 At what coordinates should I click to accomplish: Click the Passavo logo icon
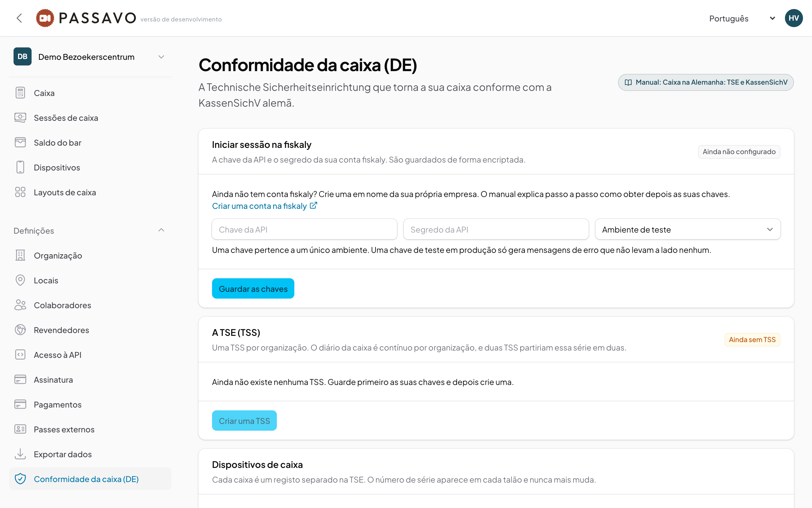tap(45, 18)
